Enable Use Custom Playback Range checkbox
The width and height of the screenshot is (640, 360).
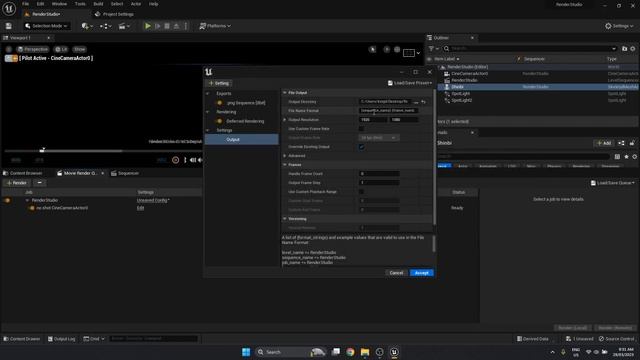click(x=361, y=192)
